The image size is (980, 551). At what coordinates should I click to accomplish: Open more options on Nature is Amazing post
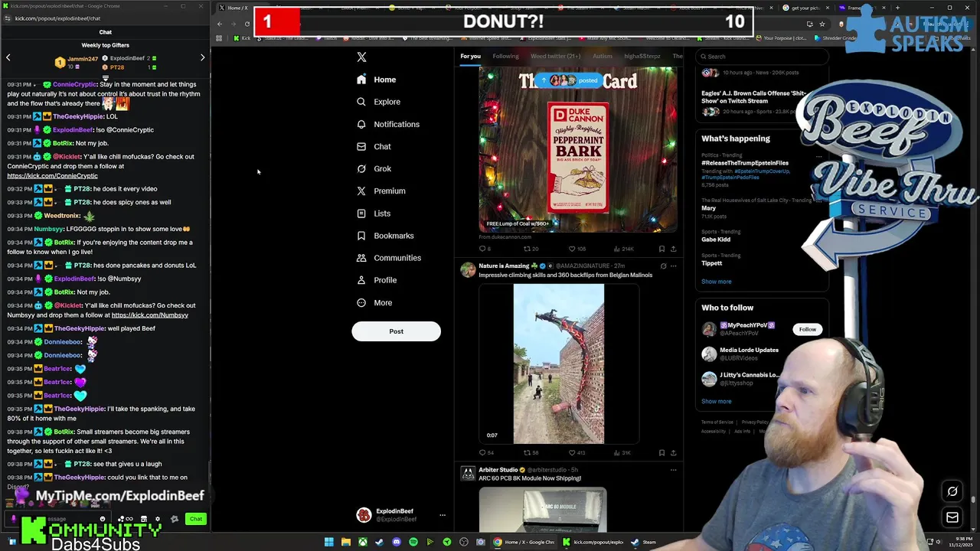(673, 266)
